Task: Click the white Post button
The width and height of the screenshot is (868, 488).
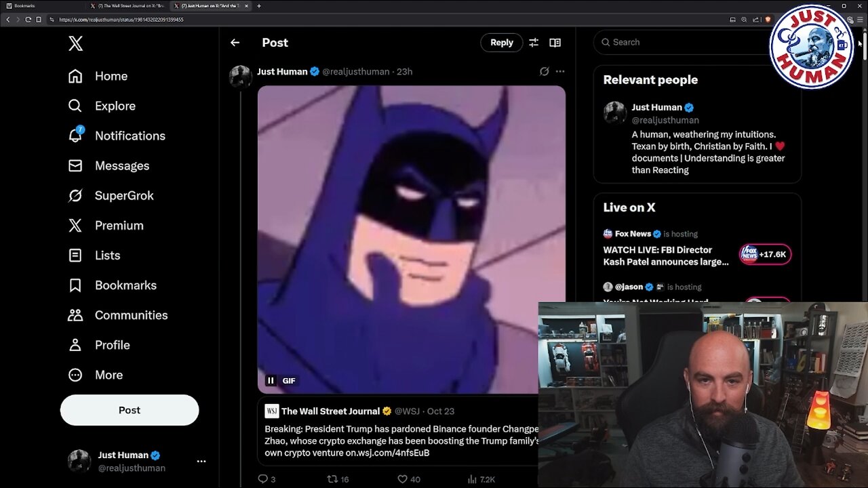Action: click(130, 410)
